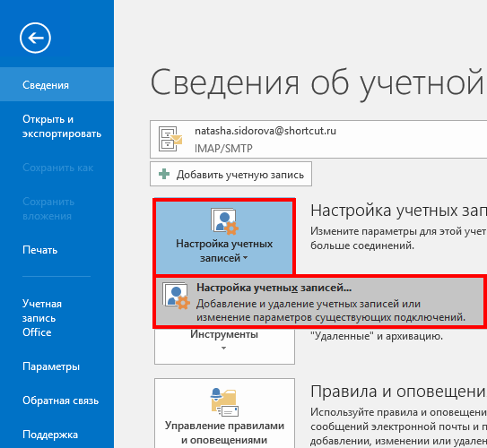Click the mailbox account icon beside natasha.sidorova

[x=170, y=139]
